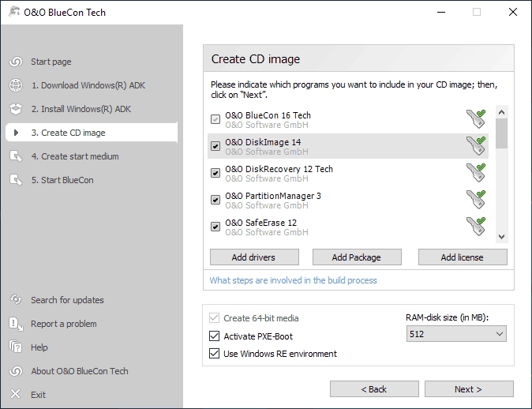Image resolution: width=532 pixels, height=409 pixels.
Task: Go to Start page in sidebar
Action: [x=51, y=62]
